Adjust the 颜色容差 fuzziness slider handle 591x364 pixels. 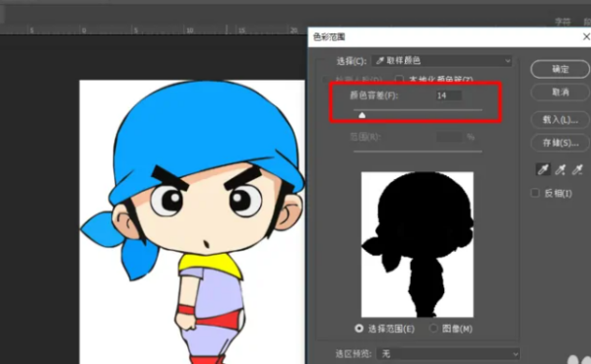pos(361,115)
